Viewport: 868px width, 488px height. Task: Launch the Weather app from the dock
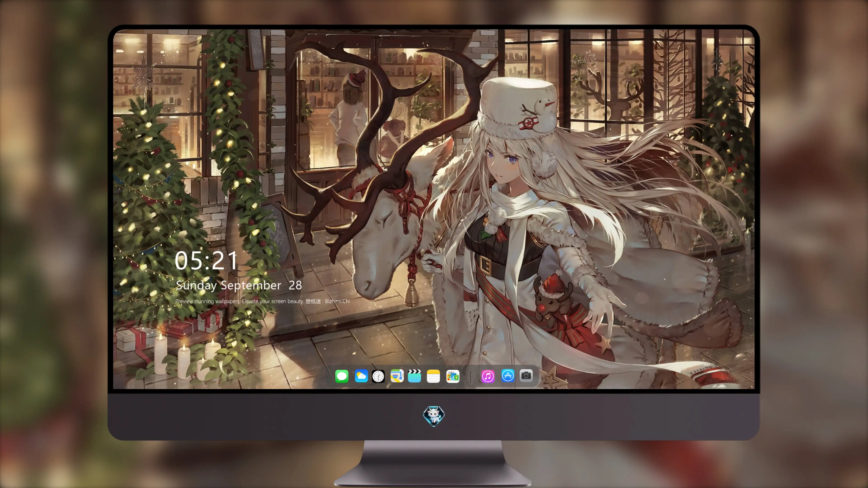361,376
